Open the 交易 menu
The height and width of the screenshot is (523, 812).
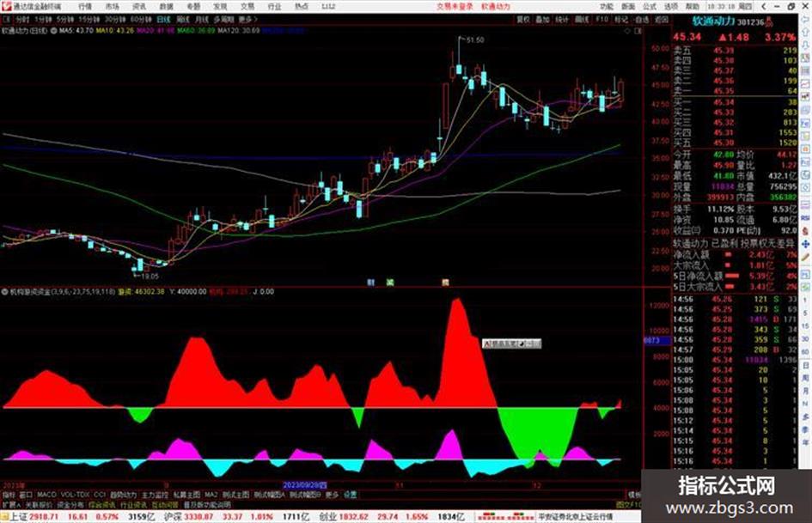[x=247, y=7]
